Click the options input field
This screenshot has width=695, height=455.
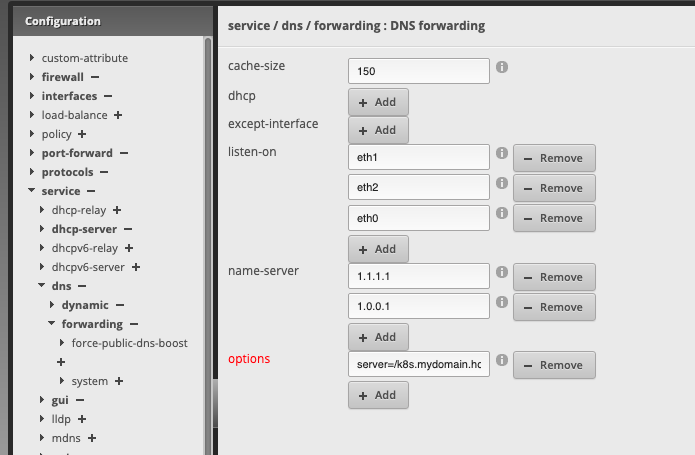click(418, 365)
